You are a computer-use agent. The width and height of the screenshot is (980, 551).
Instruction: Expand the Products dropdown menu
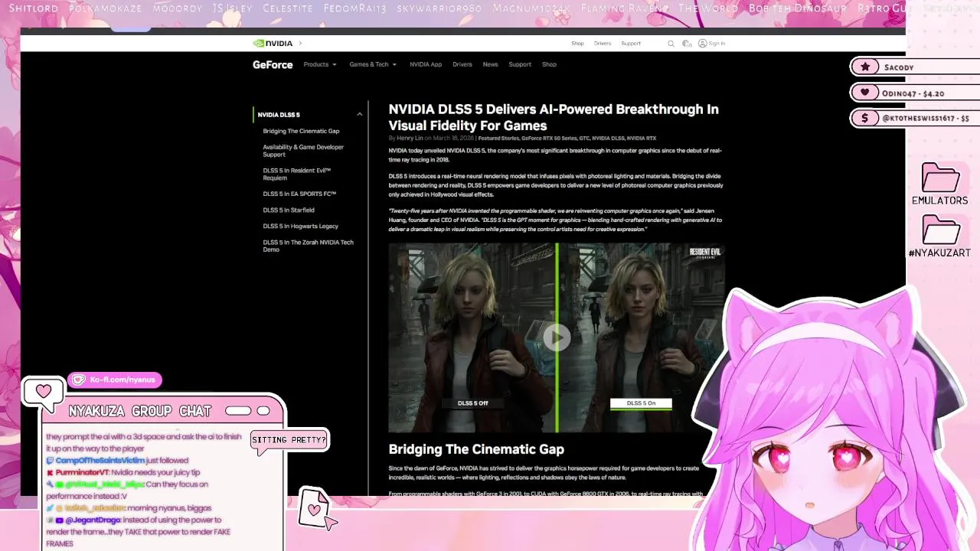tap(320, 64)
